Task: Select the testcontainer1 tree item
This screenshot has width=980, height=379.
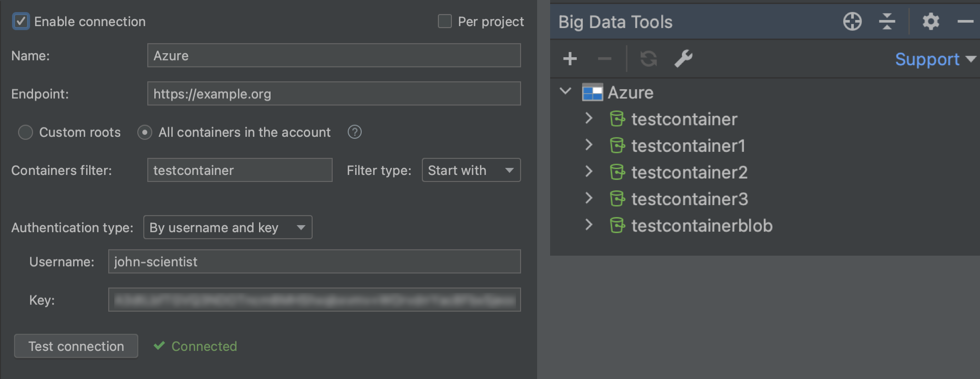Action: 688,146
